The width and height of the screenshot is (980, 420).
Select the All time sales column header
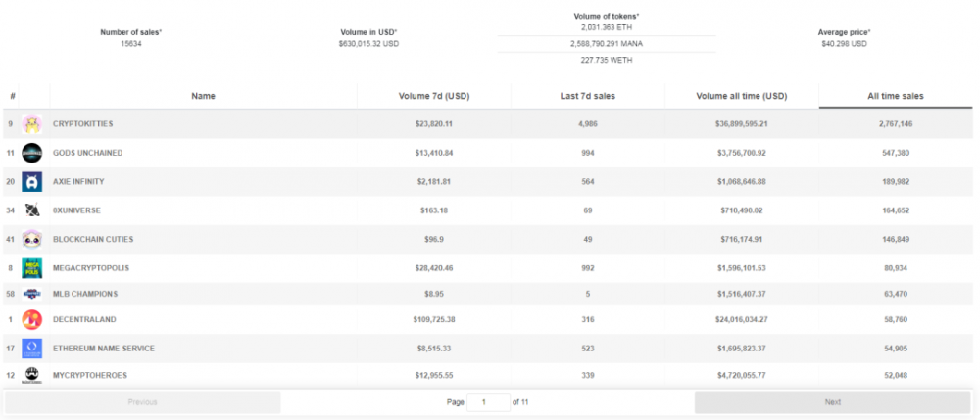pos(895,96)
